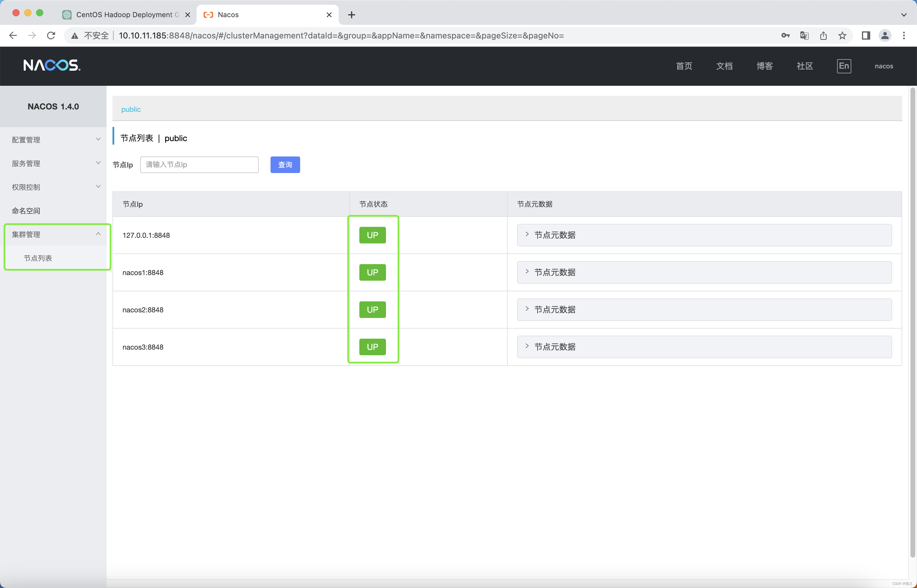This screenshot has height=588, width=917.
Task: Expand the 配置管理 sidebar menu
Action: [53, 140]
